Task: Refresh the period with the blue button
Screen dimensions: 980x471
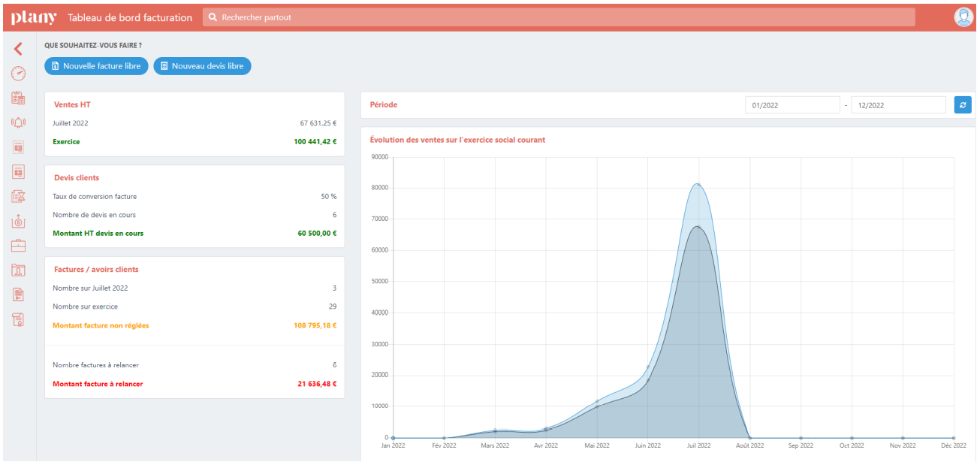Action: [x=963, y=105]
